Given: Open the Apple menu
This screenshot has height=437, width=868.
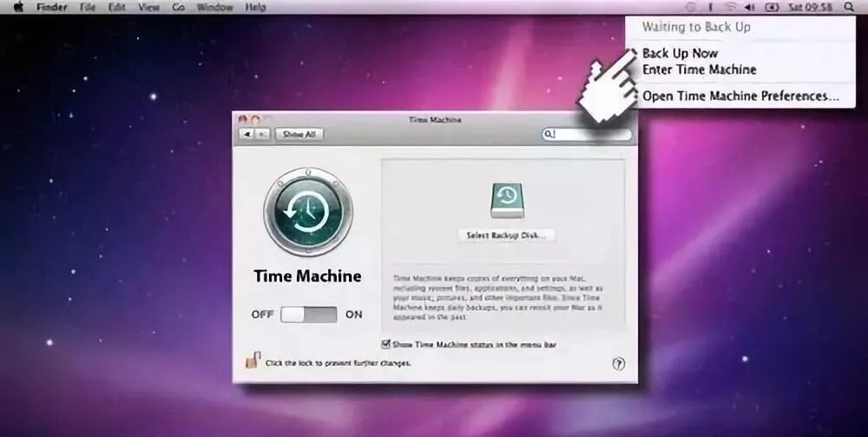Looking at the screenshot, I should tap(19, 7).
